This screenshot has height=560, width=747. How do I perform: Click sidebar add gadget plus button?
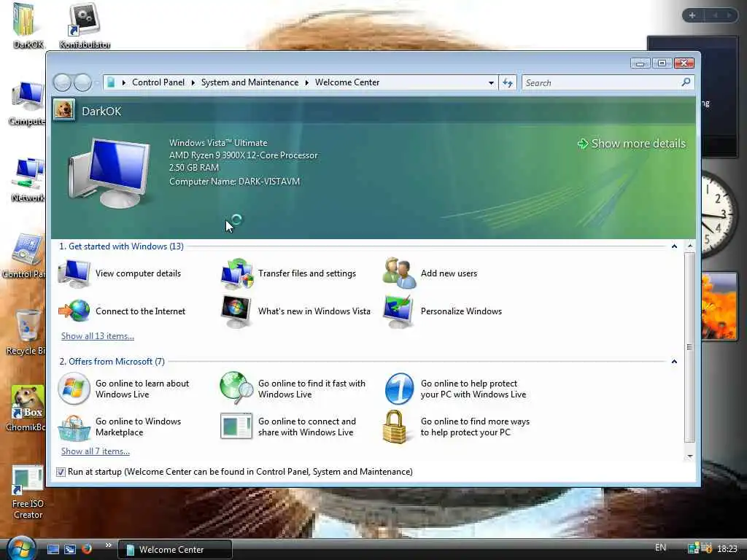coord(692,15)
